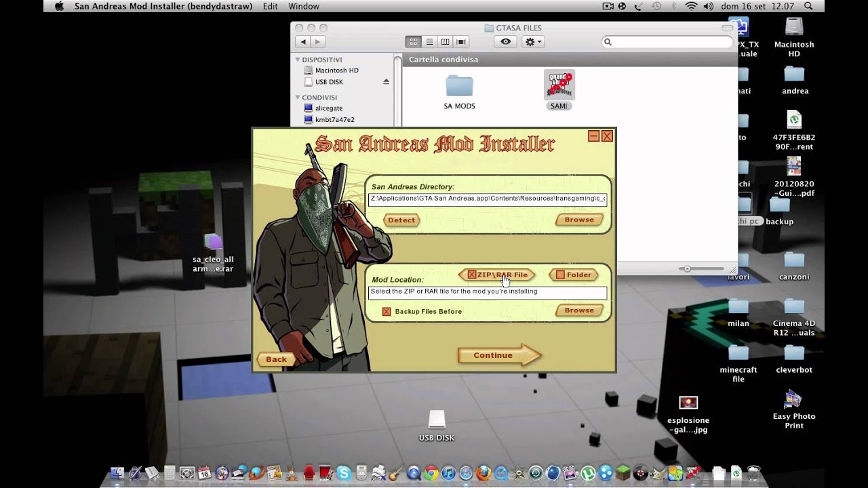The height and width of the screenshot is (488, 868).
Task: Go forward in the Finder window
Action: click(317, 42)
